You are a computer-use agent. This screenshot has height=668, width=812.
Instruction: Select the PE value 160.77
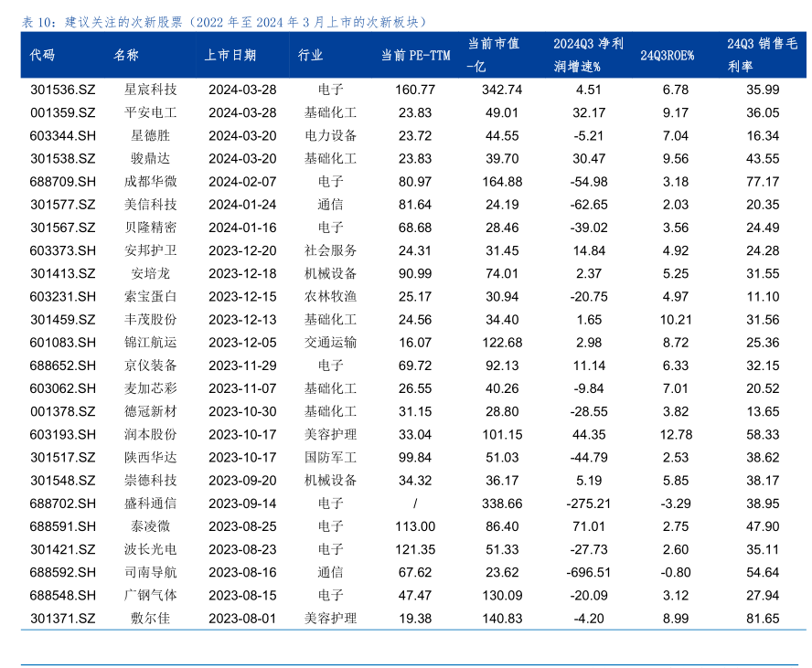click(415, 90)
